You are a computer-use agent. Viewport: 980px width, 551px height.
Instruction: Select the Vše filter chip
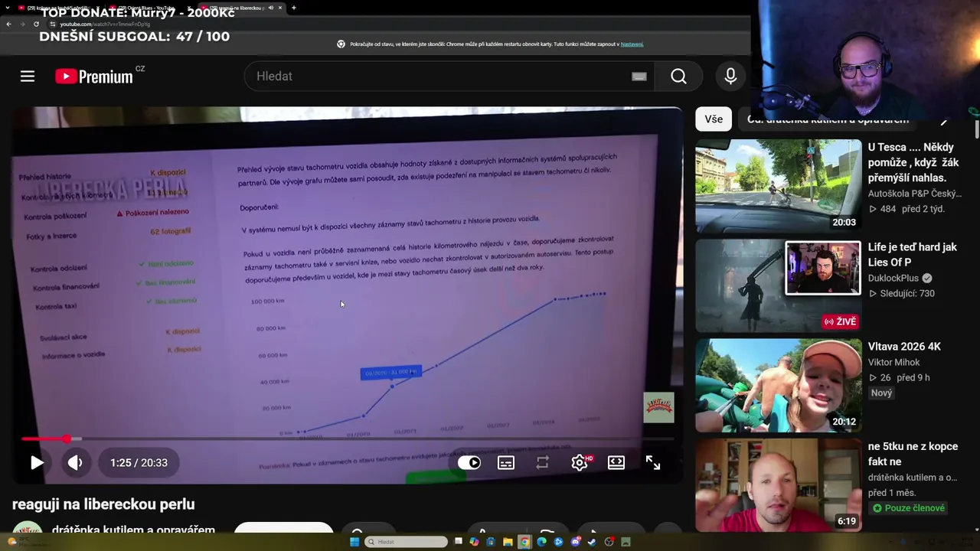pyautogui.click(x=714, y=119)
